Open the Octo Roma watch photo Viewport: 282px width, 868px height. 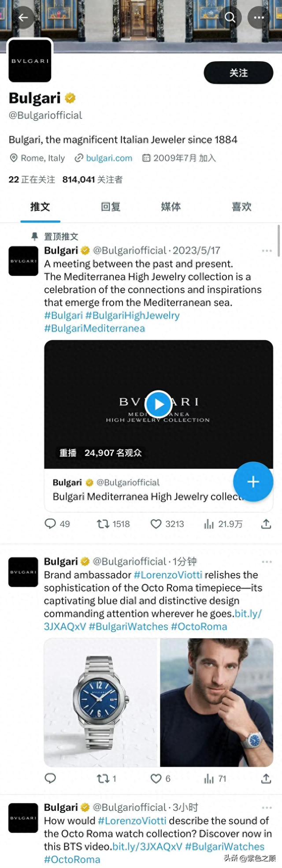[101, 702]
